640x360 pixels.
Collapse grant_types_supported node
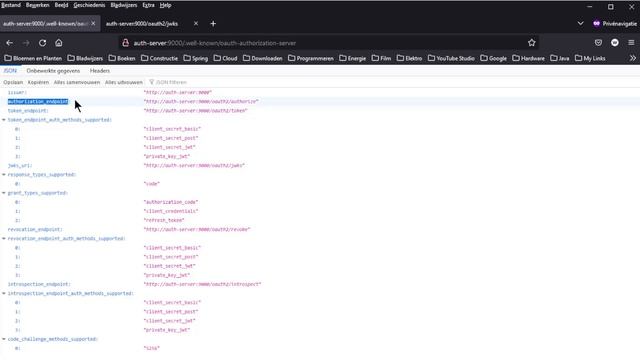pyautogui.click(x=4, y=193)
